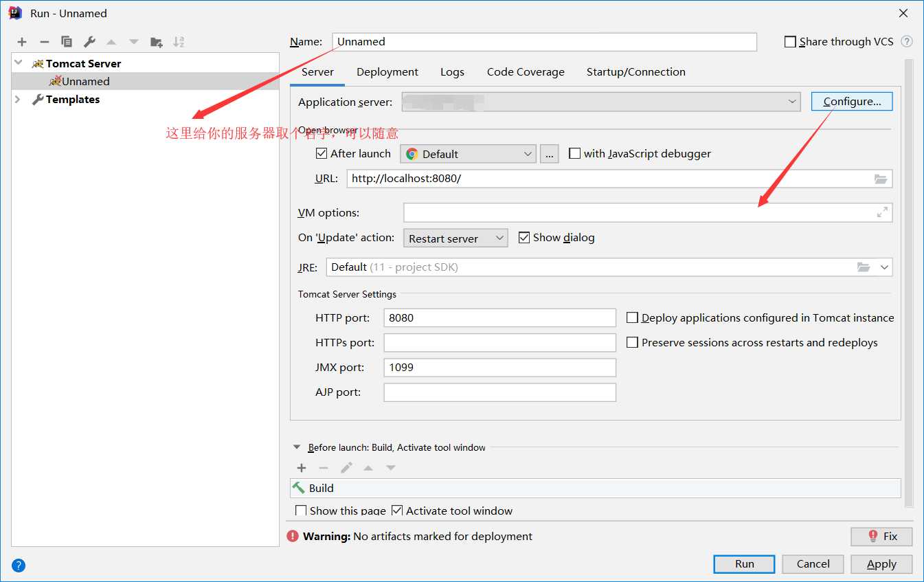Screen dimensions: 924x582
Task: Open On 'Update' action Restart server dropdown
Action: (x=455, y=238)
